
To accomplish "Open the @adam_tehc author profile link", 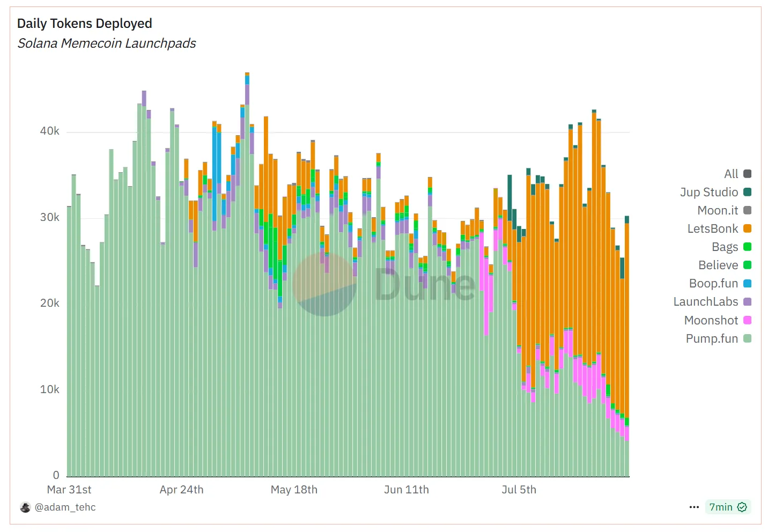I will [x=65, y=507].
